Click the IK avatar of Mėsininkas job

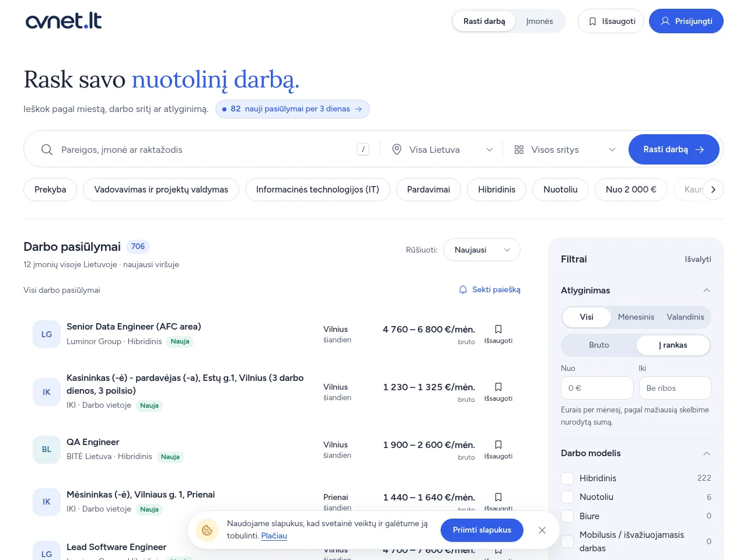click(47, 502)
